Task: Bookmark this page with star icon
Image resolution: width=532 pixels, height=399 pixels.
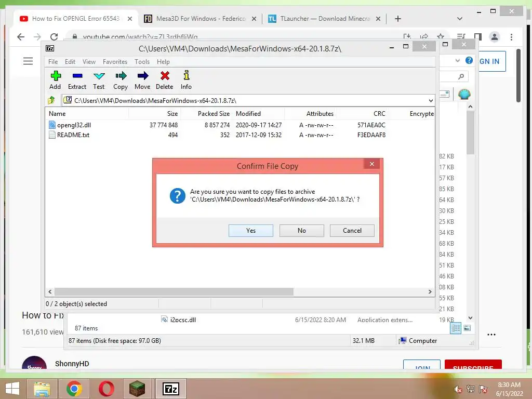Action: [x=441, y=37]
